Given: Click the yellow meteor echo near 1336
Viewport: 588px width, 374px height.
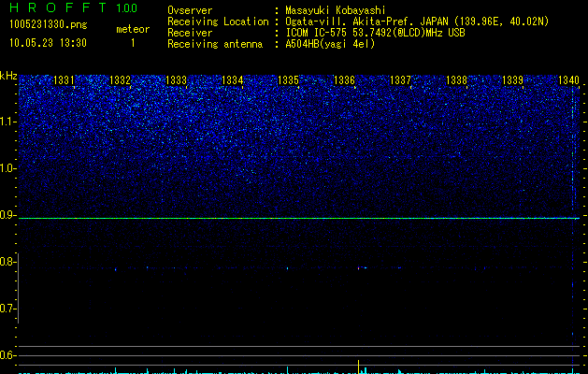Looking at the screenshot, I should pos(359,267).
